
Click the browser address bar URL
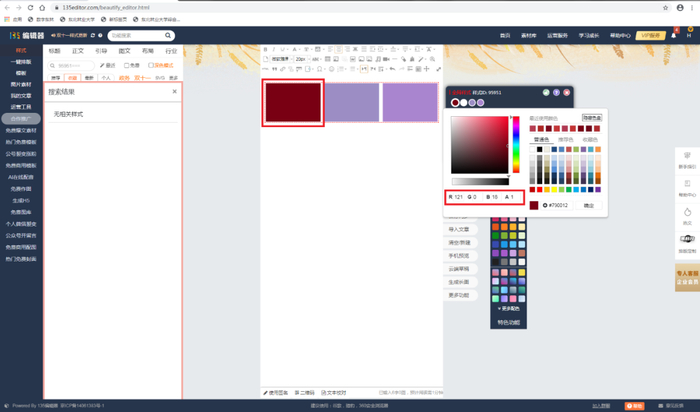tap(106, 8)
